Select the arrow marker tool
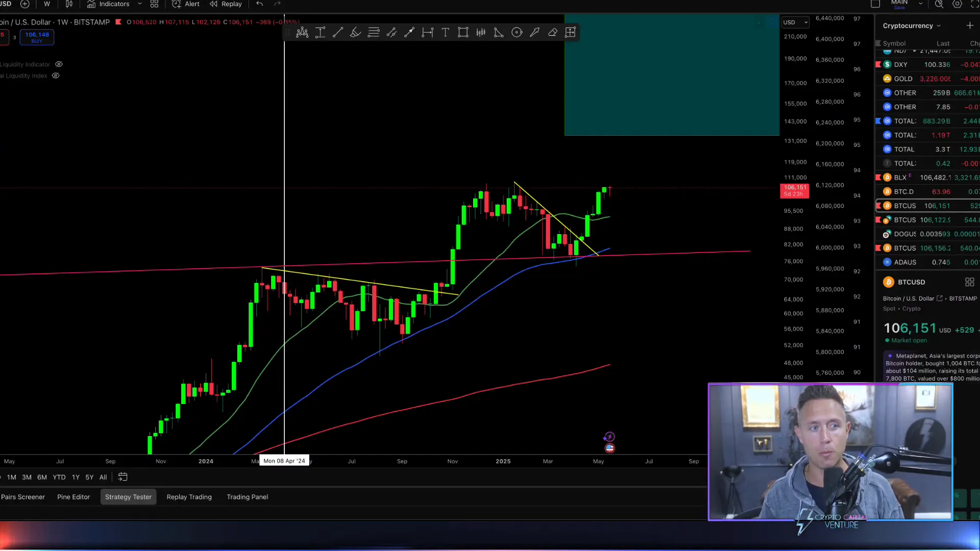The height and width of the screenshot is (551, 980). [x=534, y=33]
